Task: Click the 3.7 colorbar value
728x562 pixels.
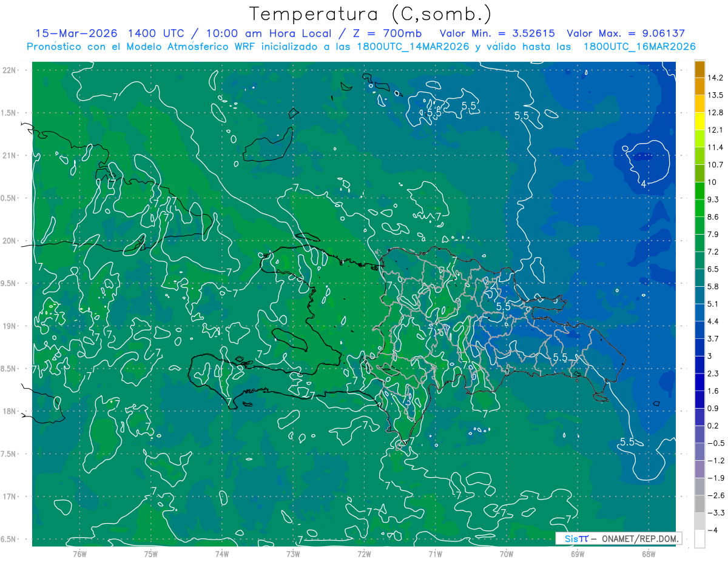Action: pyautogui.click(x=713, y=339)
